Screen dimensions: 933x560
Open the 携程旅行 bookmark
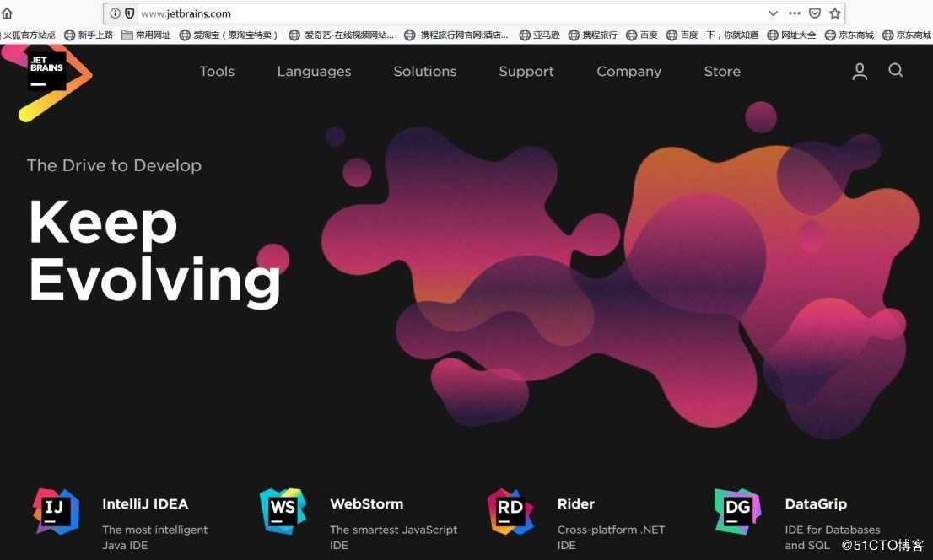pos(593,35)
